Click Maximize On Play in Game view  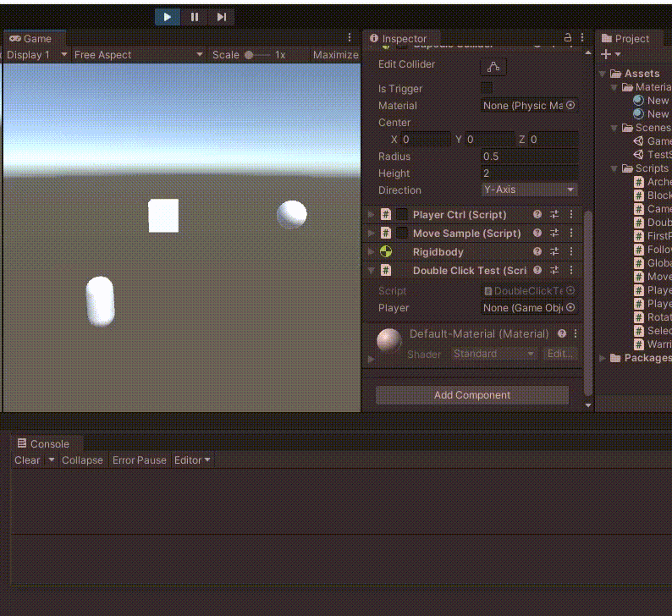[335, 55]
